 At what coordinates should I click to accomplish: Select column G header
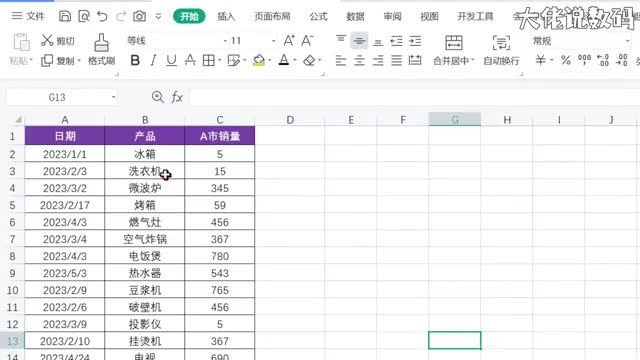(x=455, y=120)
